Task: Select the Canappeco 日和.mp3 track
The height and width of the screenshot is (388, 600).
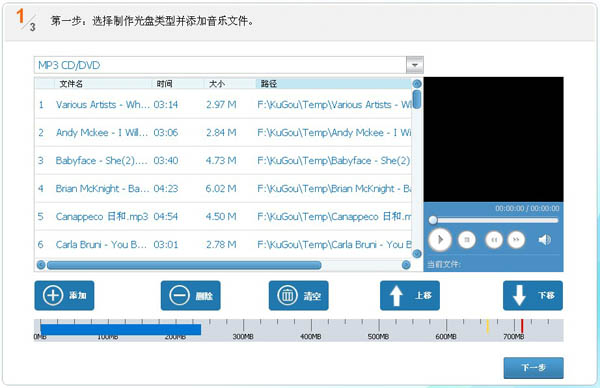Action: [x=223, y=216]
